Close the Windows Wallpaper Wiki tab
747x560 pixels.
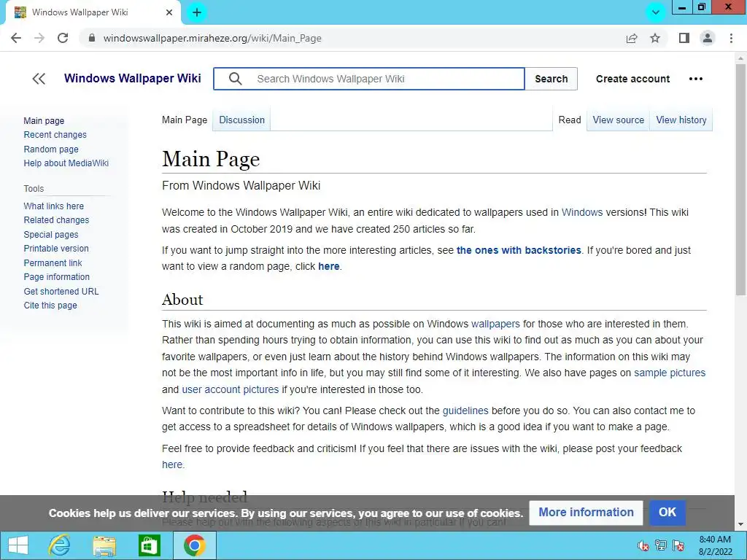tap(169, 12)
